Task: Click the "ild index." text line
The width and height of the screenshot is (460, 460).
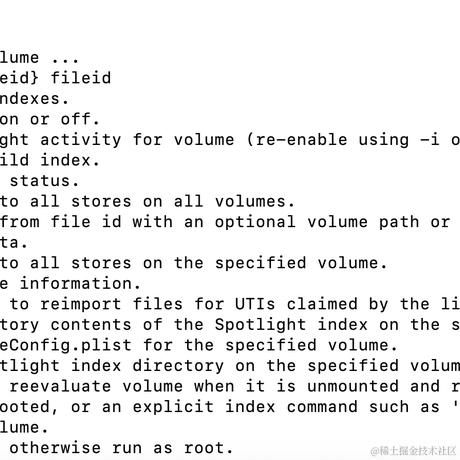Action: 50,160
